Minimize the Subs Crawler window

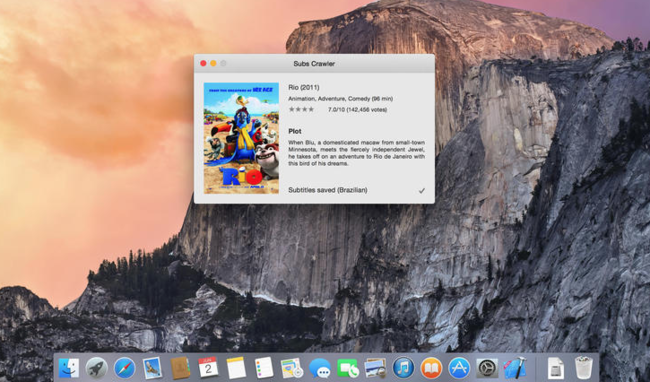213,63
